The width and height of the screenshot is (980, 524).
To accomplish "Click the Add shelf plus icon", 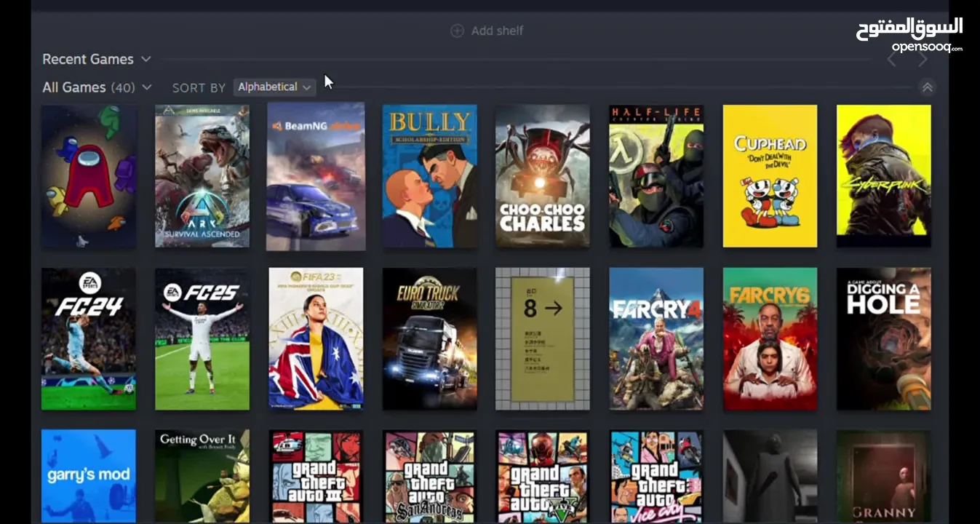I will [x=457, y=31].
